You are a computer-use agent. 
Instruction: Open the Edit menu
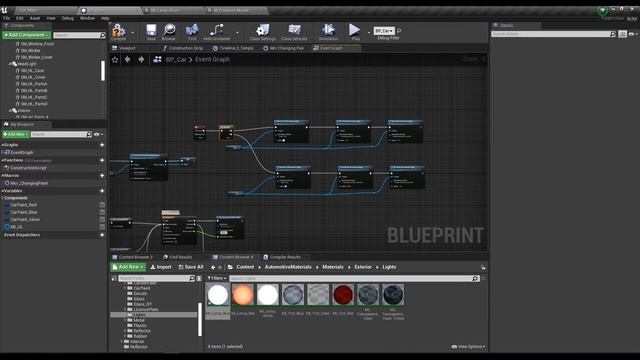pyautogui.click(x=20, y=18)
